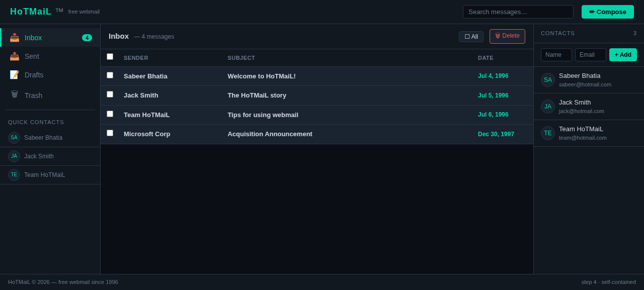Click the All select button
Screen dimensions: 644x290
tap(471, 37)
